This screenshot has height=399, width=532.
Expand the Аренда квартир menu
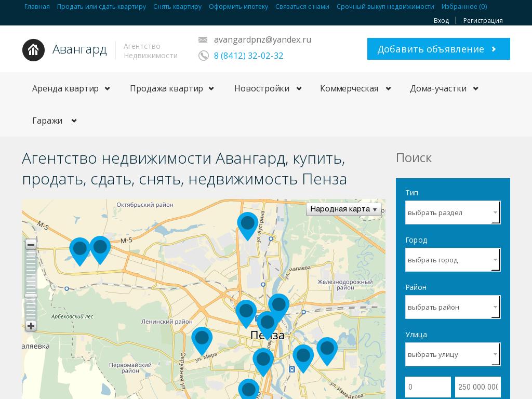click(x=71, y=88)
